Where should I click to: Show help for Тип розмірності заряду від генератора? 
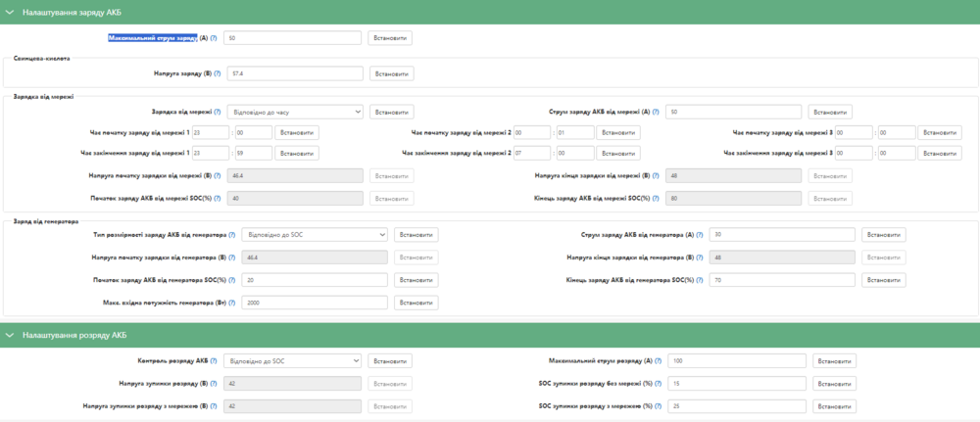click(x=231, y=235)
